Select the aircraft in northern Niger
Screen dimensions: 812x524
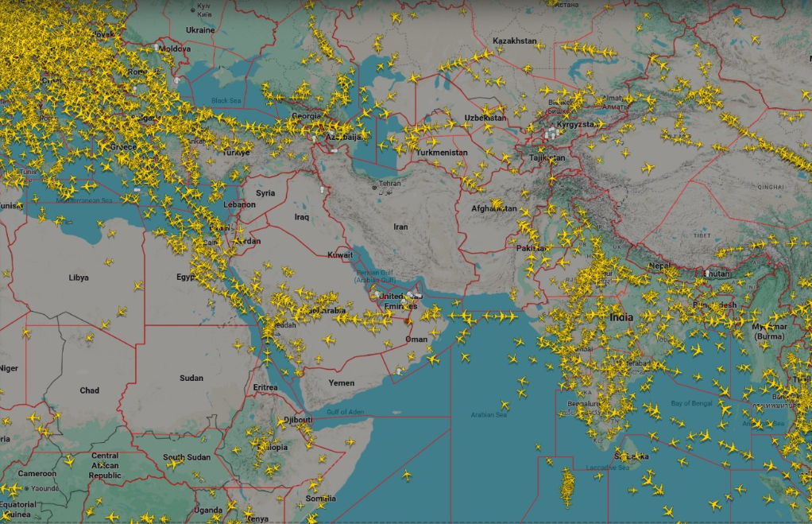coord(26,333)
